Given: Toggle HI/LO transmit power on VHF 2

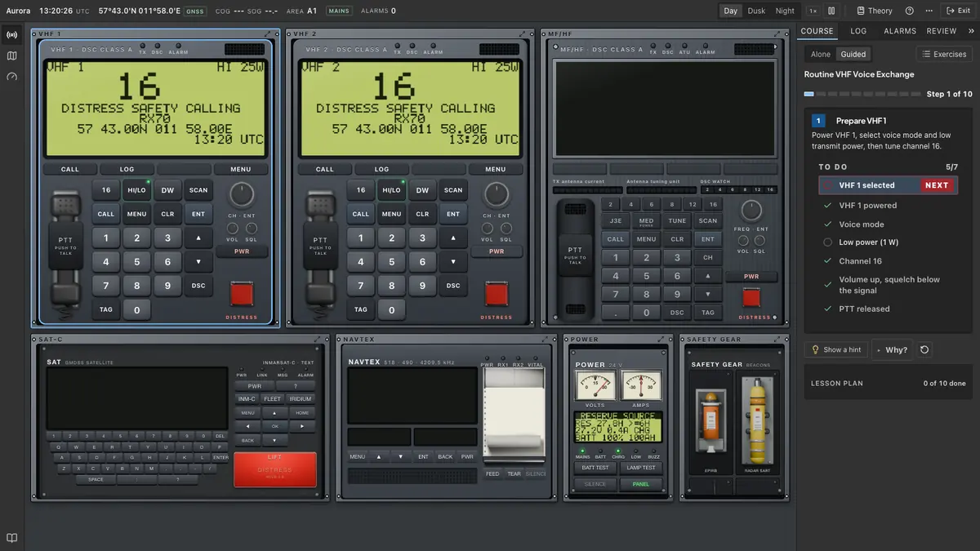Looking at the screenshot, I should coord(391,190).
